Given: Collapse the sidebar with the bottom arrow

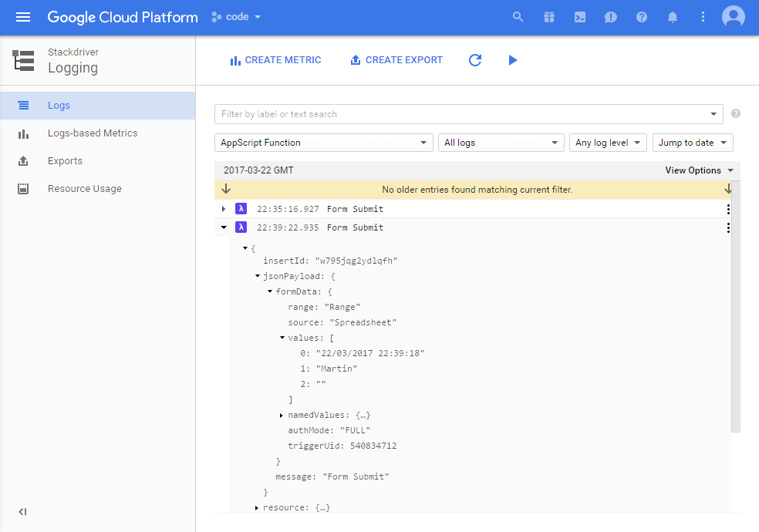Looking at the screenshot, I should pyautogui.click(x=22, y=512).
